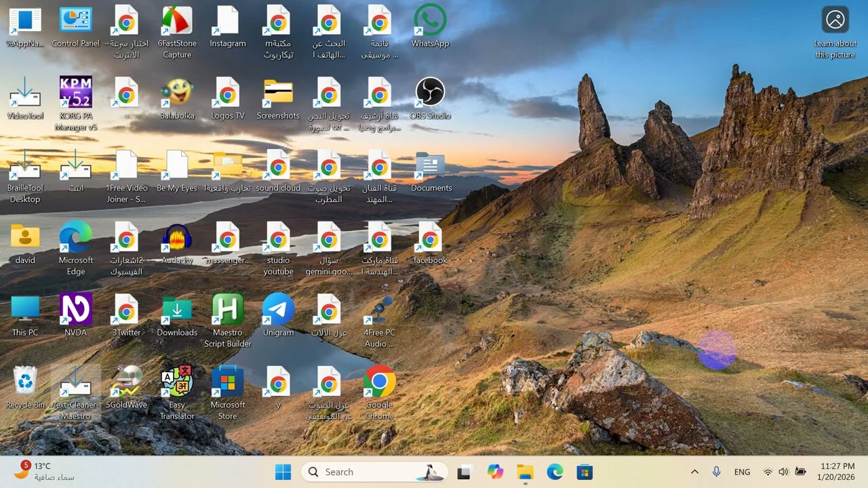Select the %AppNa... desktop shortcut
868x488 pixels.
25,27
